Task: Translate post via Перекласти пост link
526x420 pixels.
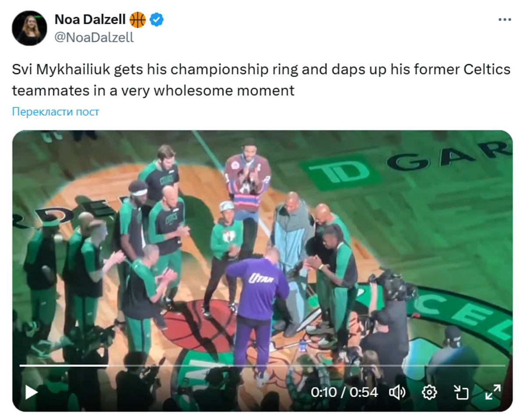Action: (56, 112)
